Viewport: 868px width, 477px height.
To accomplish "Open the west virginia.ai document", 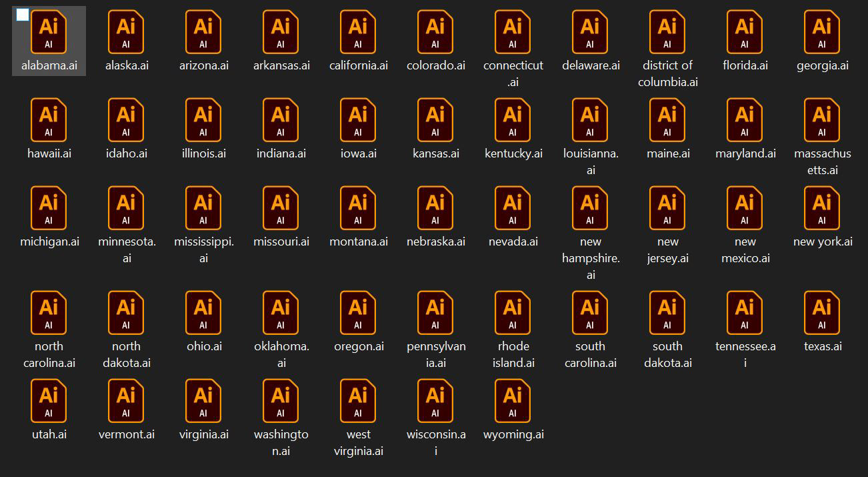I will pos(358,401).
